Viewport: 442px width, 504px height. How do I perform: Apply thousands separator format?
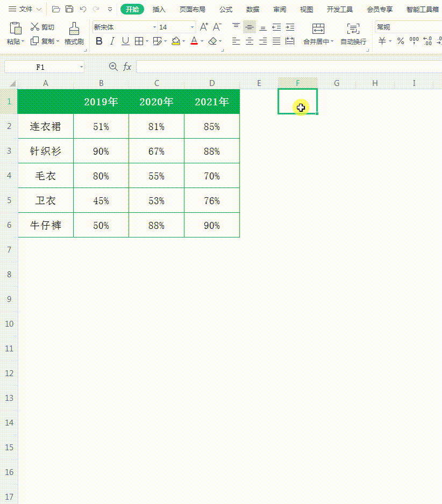(x=414, y=41)
